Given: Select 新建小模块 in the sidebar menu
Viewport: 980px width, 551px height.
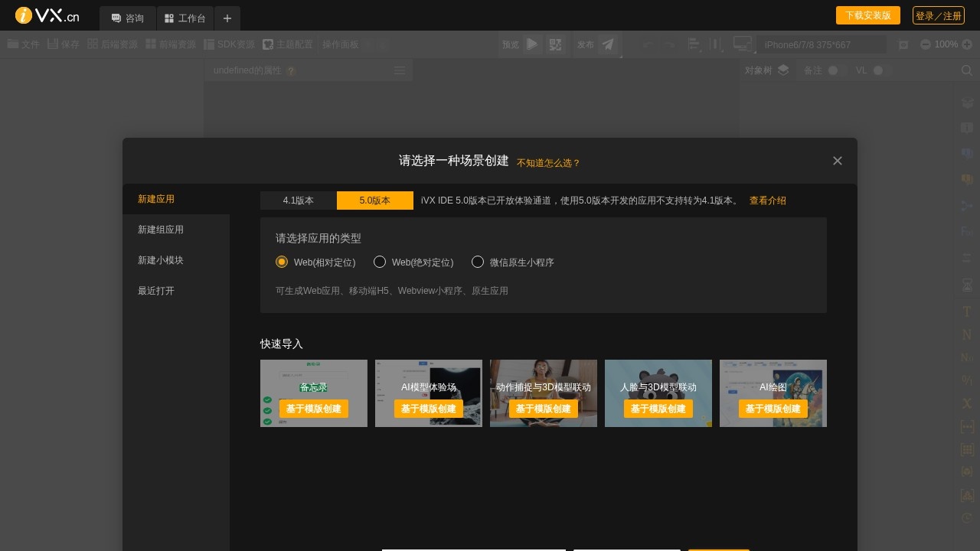Looking at the screenshot, I should pos(160,260).
